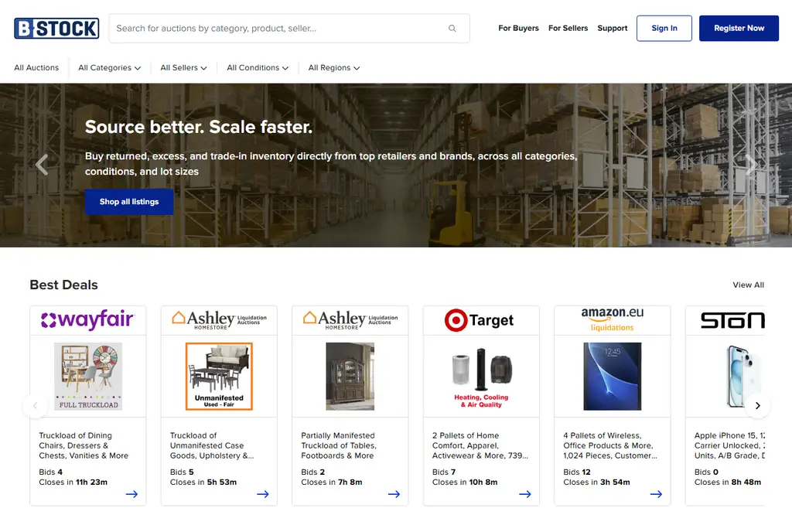792x532 pixels.
Task: Click 'Closes in 5h 53m' text
Action: (x=203, y=482)
